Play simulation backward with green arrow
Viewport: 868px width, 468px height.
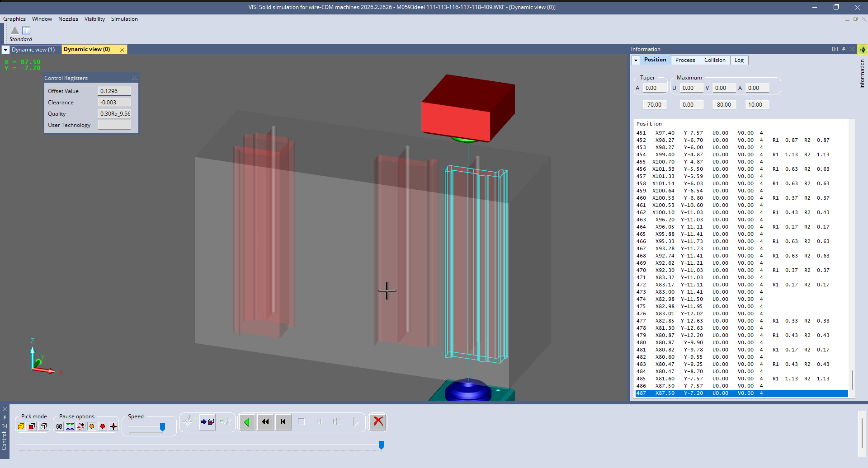click(x=247, y=422)
